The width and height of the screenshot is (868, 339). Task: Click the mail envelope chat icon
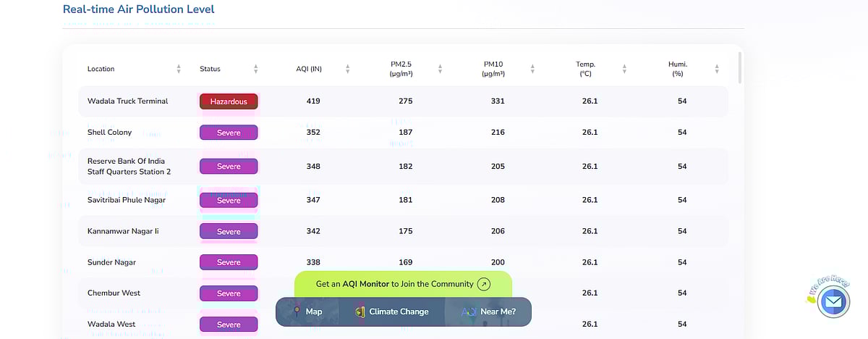833,301
